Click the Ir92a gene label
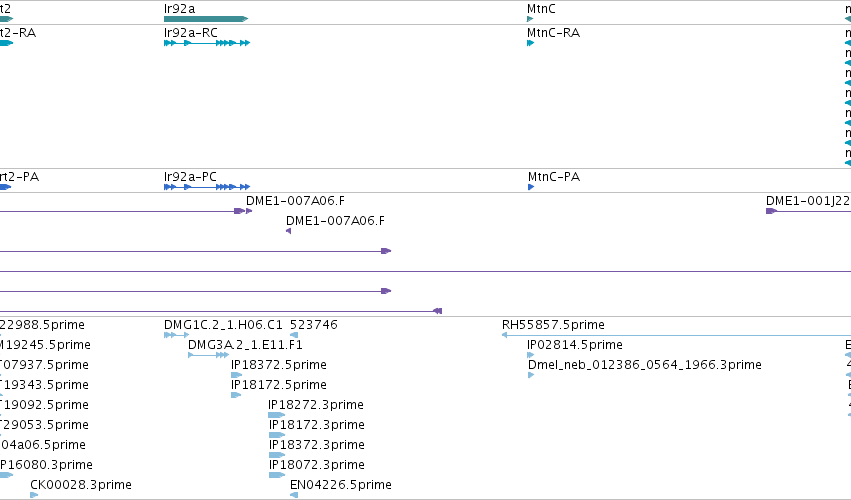This screenshot has width=851, height=500. point(179,9)
